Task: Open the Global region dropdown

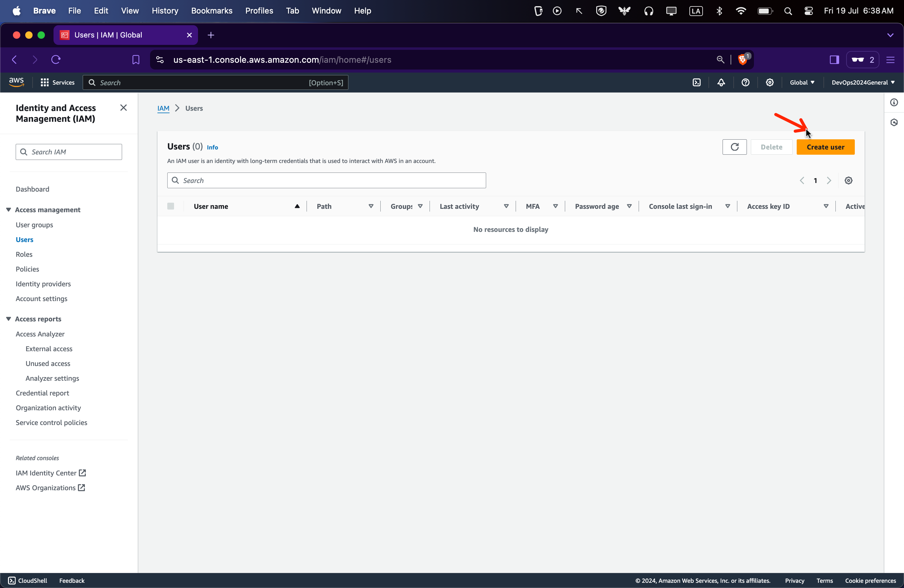Action: click(x=802, y=82)
